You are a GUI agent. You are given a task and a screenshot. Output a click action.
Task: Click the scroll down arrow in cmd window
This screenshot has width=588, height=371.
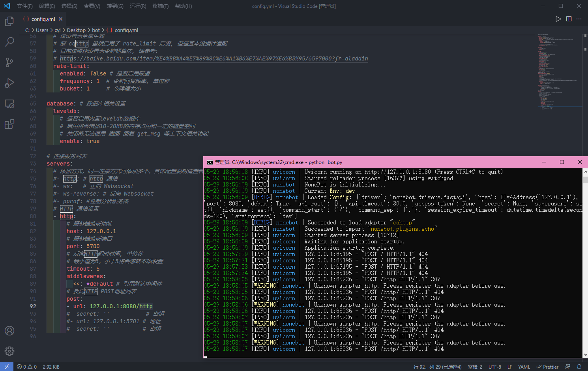(585, 355)
